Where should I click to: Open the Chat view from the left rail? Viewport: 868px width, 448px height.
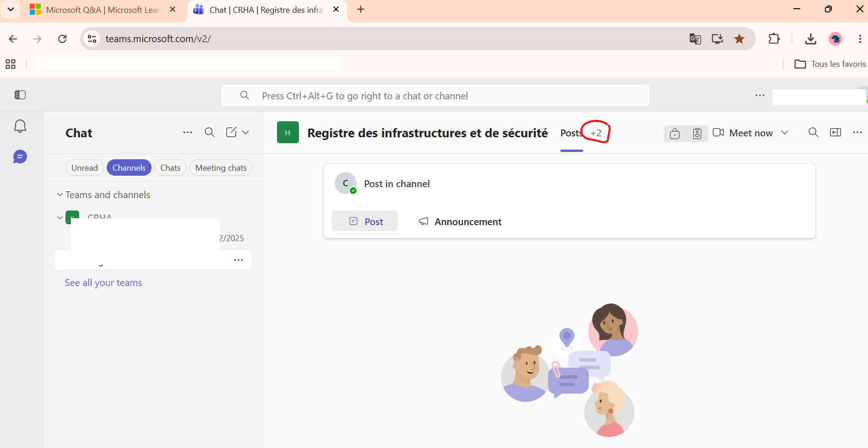(x=20, y=157)
